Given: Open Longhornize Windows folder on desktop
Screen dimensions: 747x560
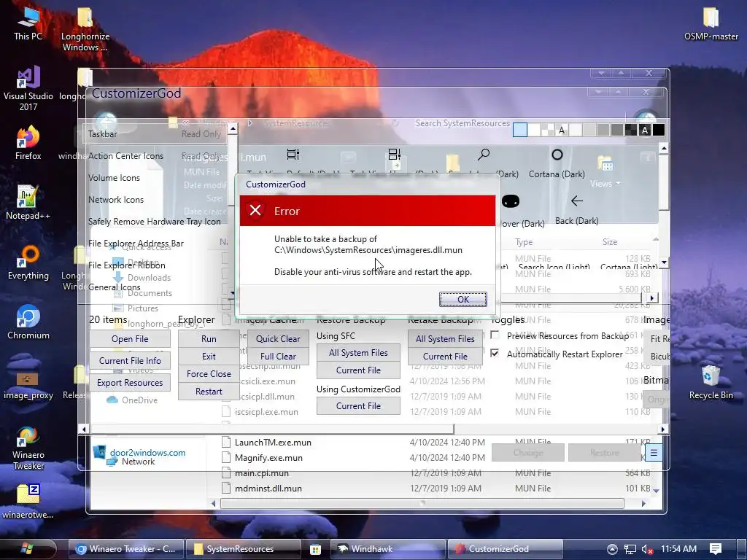Looking at the screenshot, I should pos(85,29).
